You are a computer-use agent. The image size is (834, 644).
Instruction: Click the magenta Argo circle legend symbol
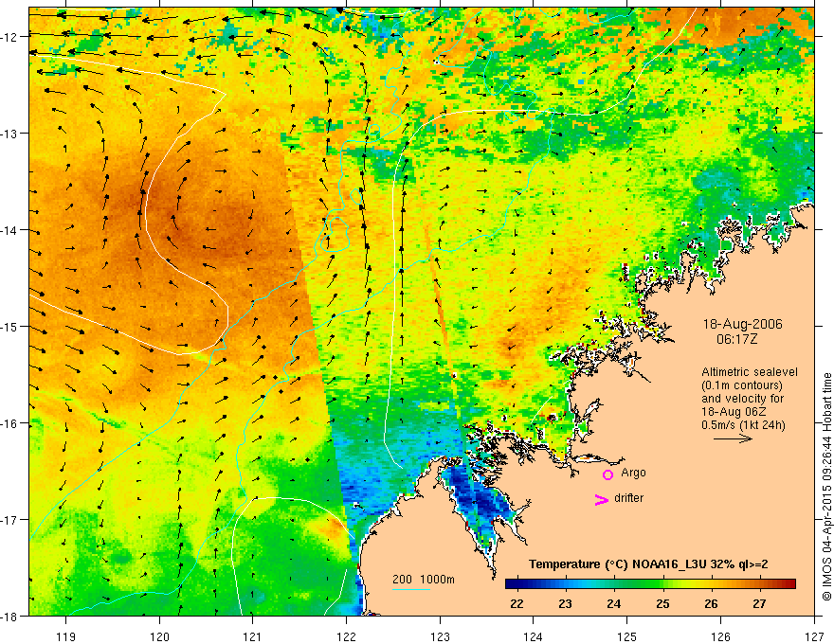pos(607,474)
